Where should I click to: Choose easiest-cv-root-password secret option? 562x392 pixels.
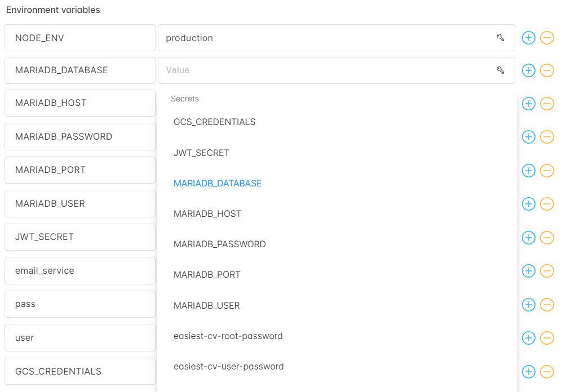228,336
